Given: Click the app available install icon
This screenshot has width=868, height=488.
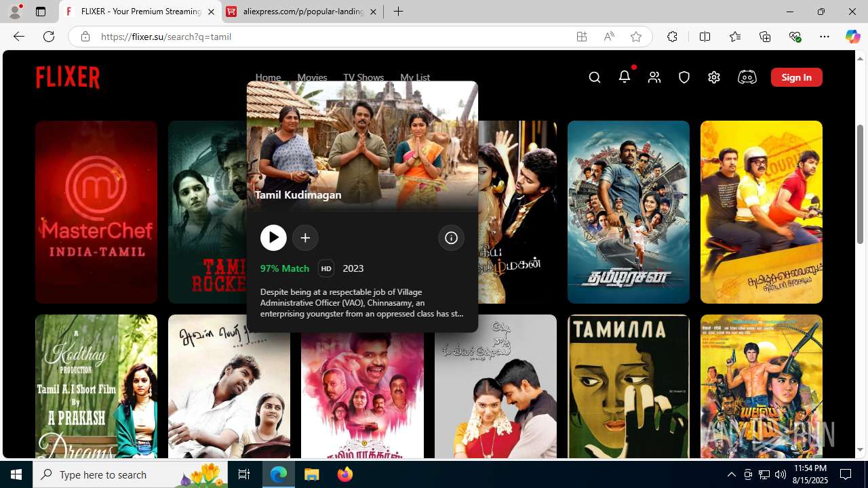Looking at the screenshot, I should pos(582,37).
